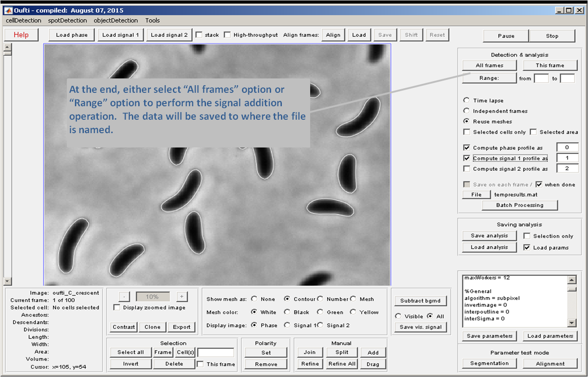The height and width of the screenshot is (377, 588).
Task: Click the Stop button
Action: 552,36
